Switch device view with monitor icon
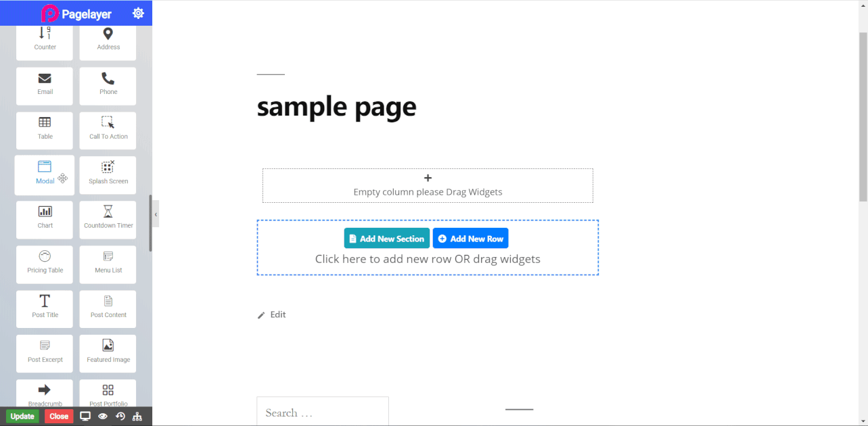This screenshot has height=426, width=868. point(85,417)
